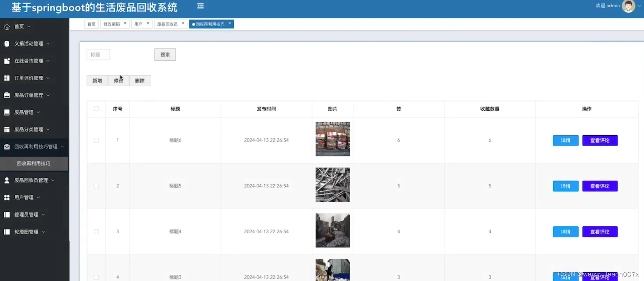Expand 用户管理 menu

[x=39, y=197]
